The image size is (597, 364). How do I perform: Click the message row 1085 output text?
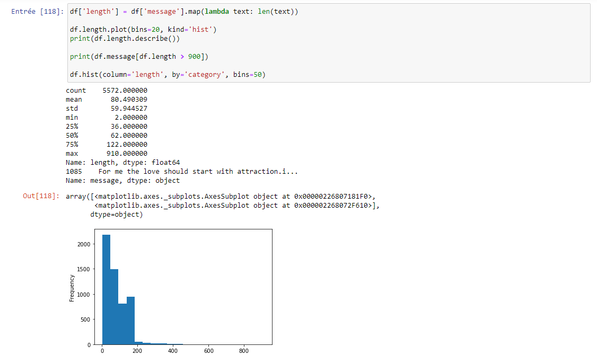(184, 172)
